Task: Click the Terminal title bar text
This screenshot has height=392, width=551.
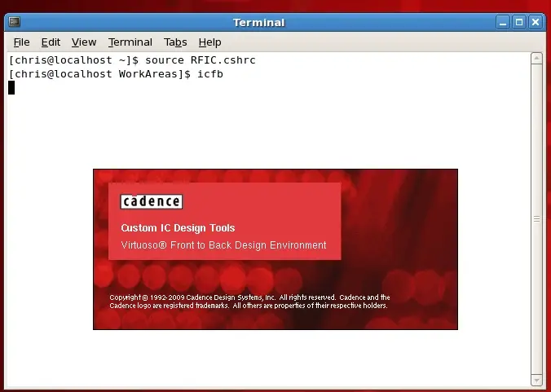Action: click(x=259, y=23)
